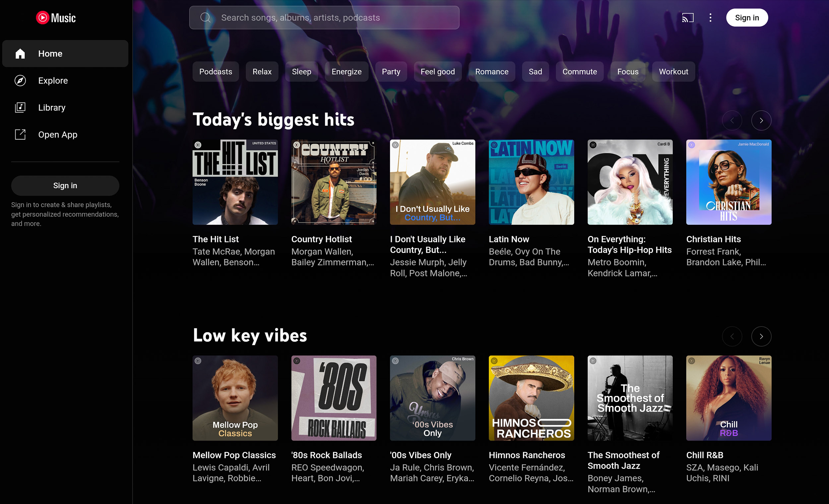This screenshot has height=504, width=829.
Task: Click previous arrow in Low key vibes
Action: pos(732,336)
